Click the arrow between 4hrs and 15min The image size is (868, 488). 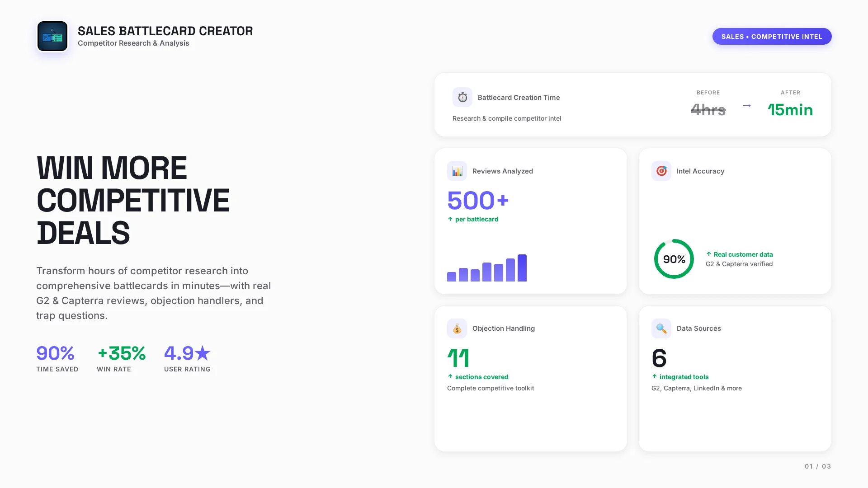747,106
